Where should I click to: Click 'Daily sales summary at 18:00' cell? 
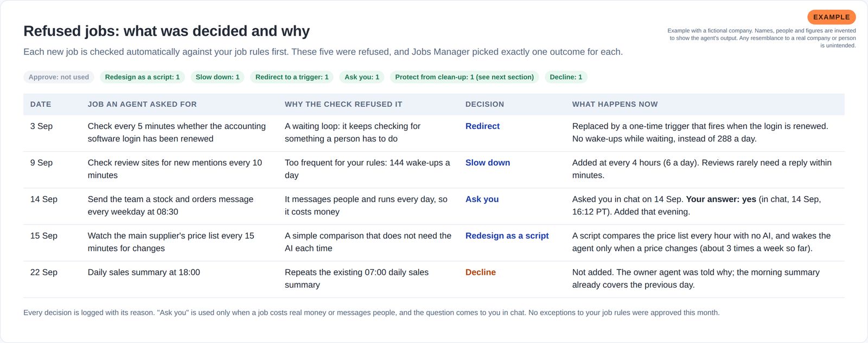click(x=144, y=273)
